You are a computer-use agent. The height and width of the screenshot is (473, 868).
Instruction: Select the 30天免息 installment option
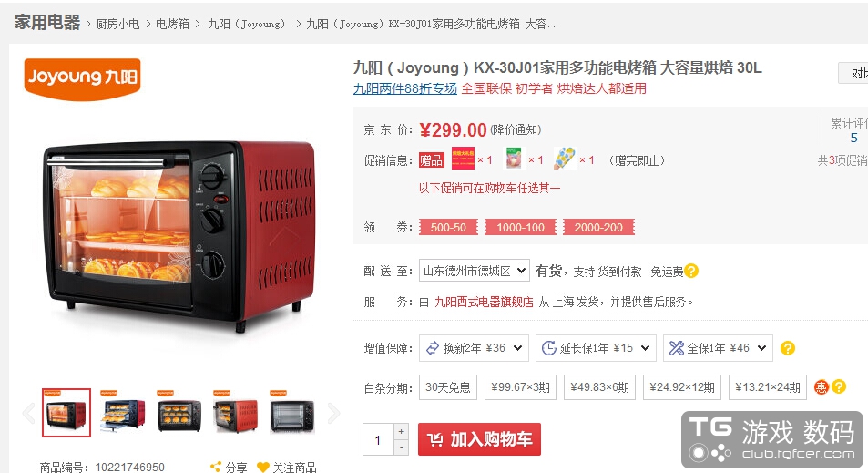pos(448,387)
